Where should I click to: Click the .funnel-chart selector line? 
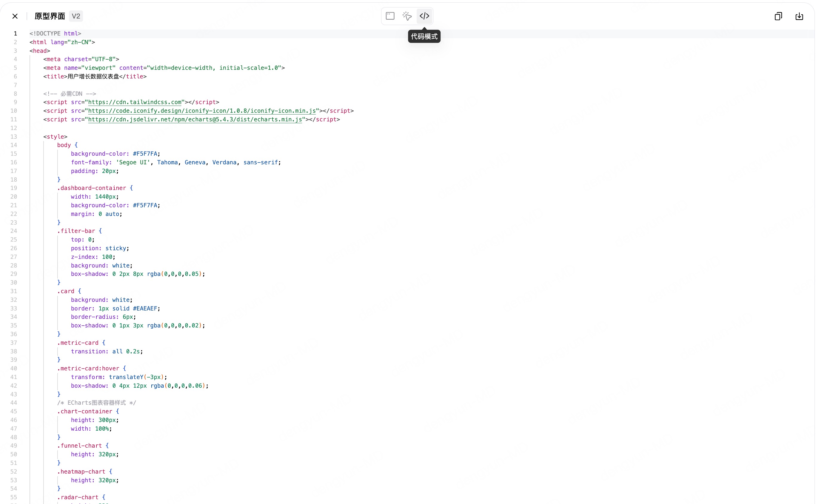pyautogui.click(x=83, y=446)
